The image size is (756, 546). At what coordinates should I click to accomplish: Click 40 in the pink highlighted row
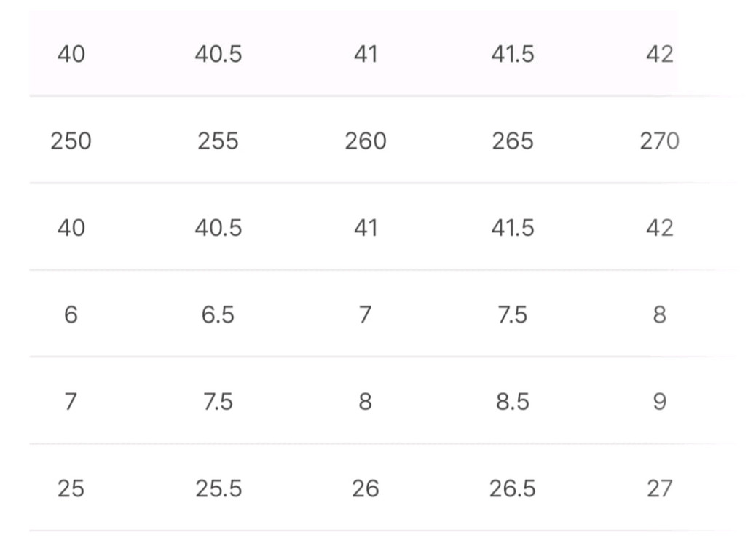click(71, 54)
